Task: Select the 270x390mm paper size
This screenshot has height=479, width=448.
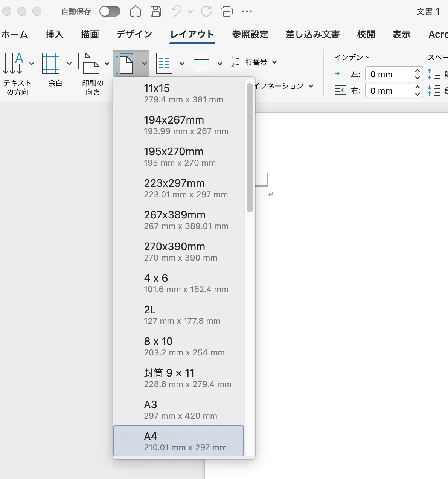Action: [179, 252]
